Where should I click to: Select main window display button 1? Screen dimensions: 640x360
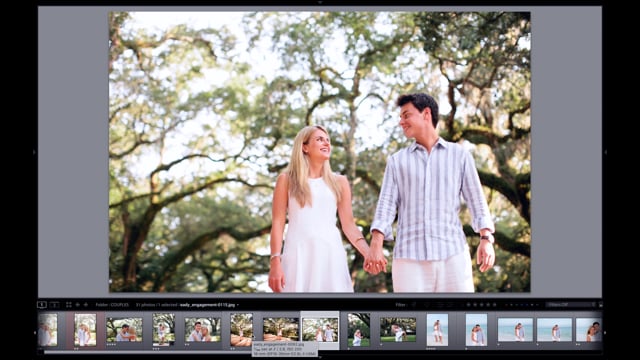[x=42, y=304]
